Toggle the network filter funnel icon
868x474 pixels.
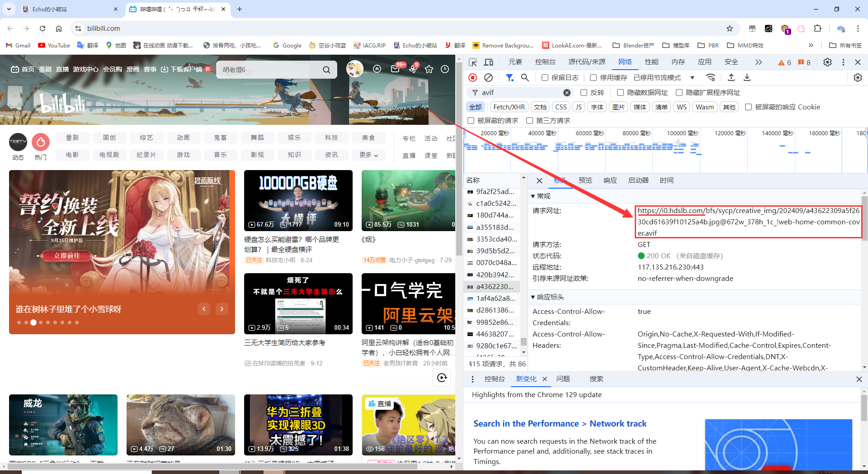point(509,77)
